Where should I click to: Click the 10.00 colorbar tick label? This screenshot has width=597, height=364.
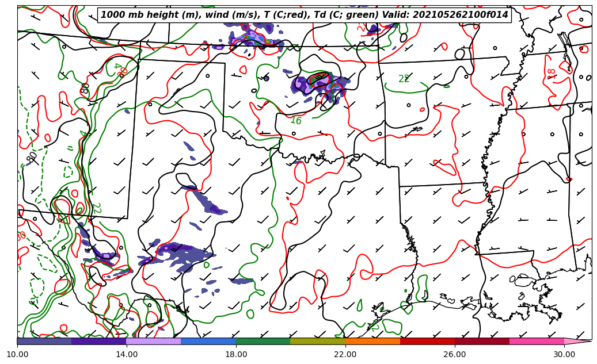pos(17,354)
